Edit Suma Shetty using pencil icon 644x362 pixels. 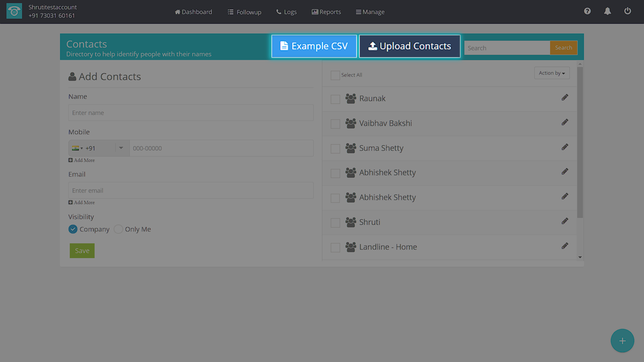click(x=565, y=147)
